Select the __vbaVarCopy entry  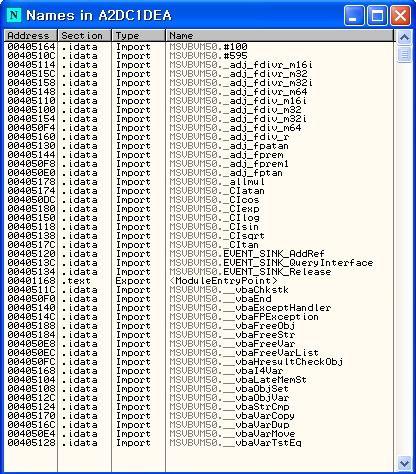(199, 416)
